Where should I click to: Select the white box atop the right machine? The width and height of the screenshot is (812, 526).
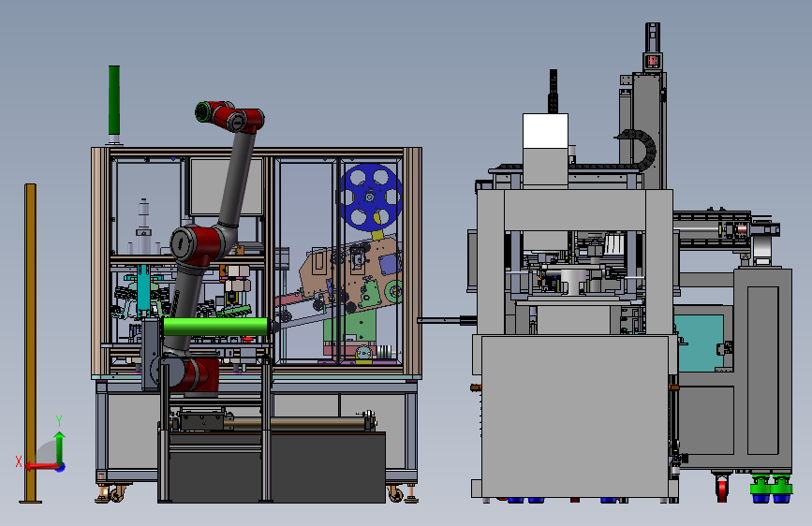545,131
